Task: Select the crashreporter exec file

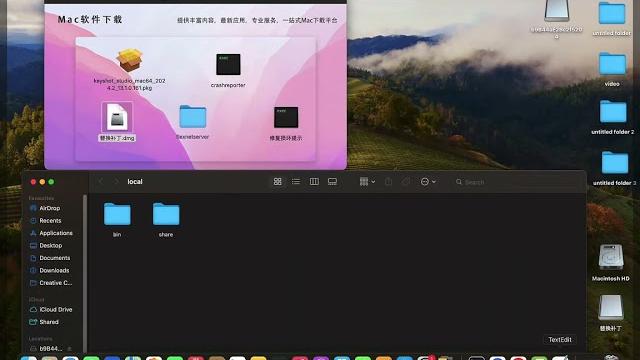Action: (x=228, y=64)
